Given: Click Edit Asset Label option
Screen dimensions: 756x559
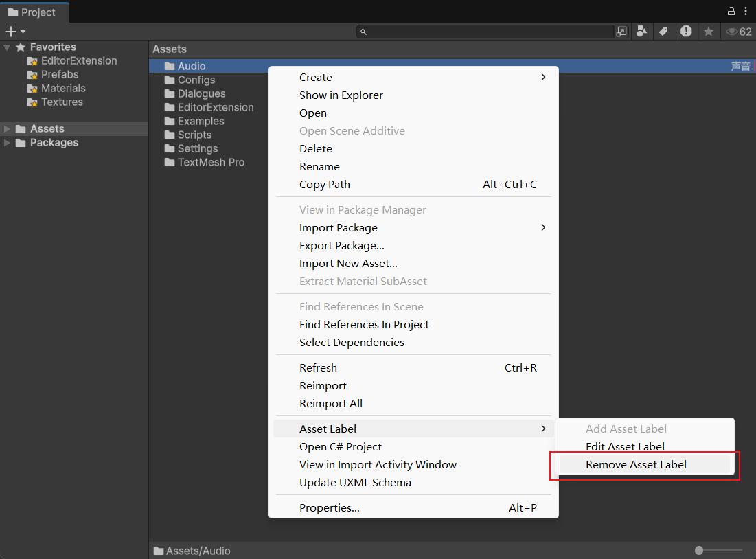Looking at the screenshot, I should (x=625, y=447).
